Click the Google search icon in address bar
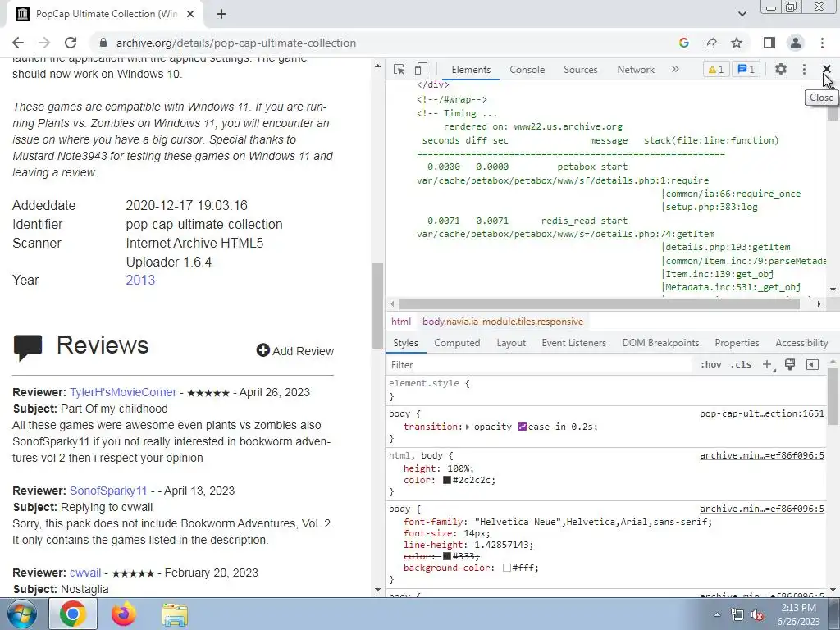The height and width of the screenshot is (630, 840). click(x=683, y=43)
